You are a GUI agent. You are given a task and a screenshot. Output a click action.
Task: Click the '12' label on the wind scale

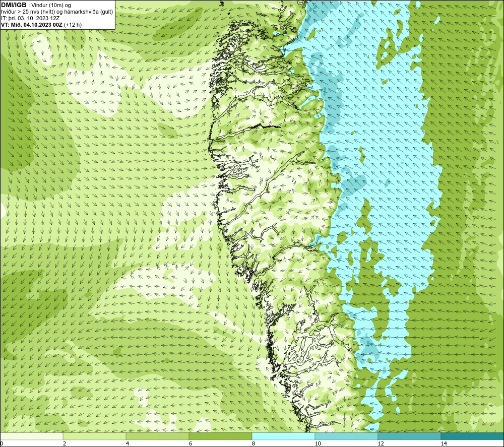tap(381, 443)
